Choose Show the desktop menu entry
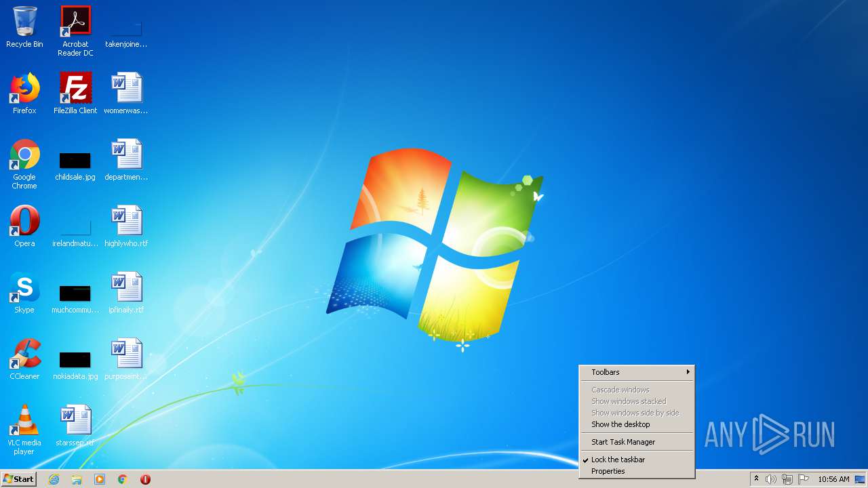 pos(637,424)
